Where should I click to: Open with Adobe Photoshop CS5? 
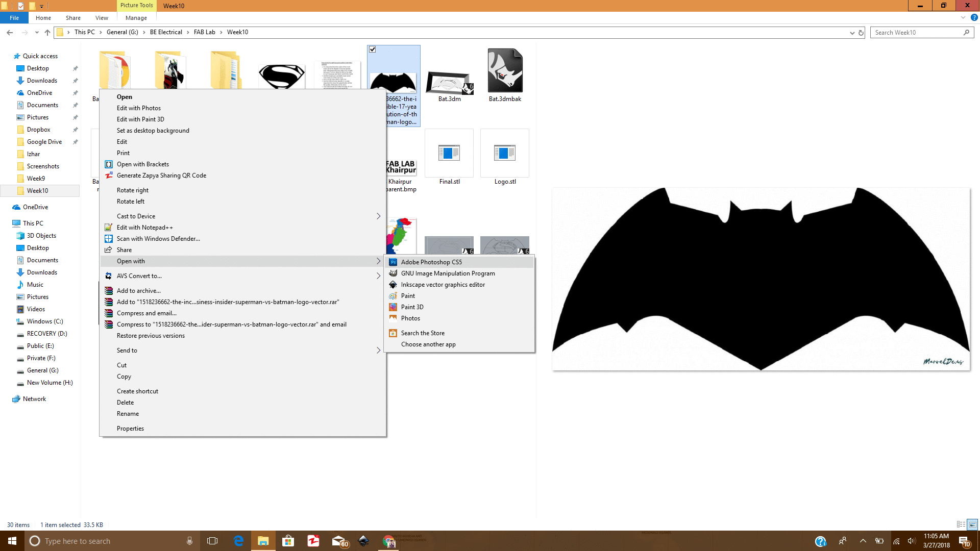[431, 262]
